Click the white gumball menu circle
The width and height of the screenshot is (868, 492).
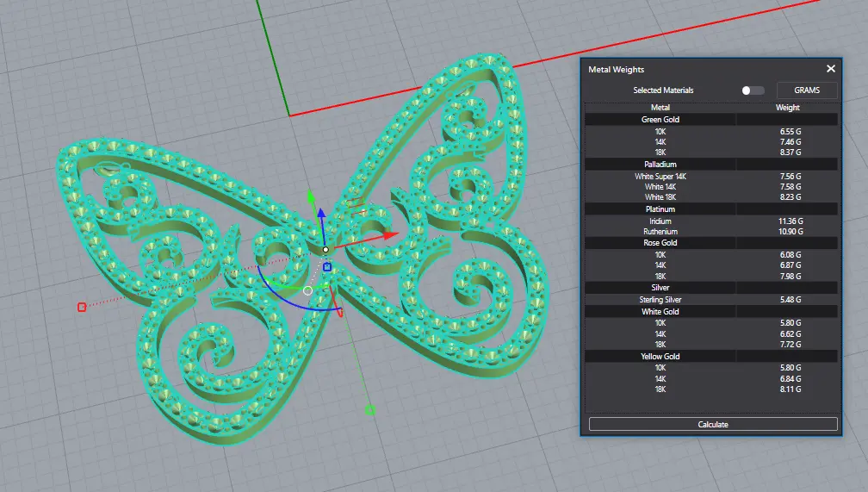(308, 290)
